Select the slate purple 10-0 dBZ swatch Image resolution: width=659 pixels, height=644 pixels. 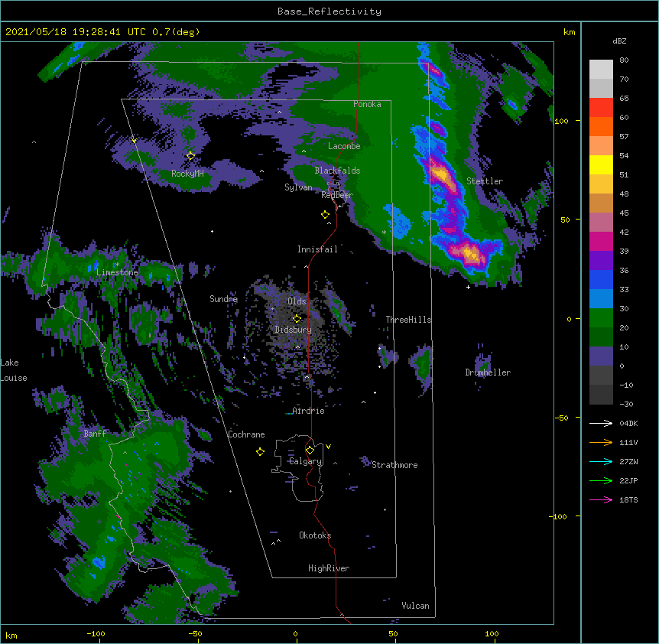tap(601, 356)
